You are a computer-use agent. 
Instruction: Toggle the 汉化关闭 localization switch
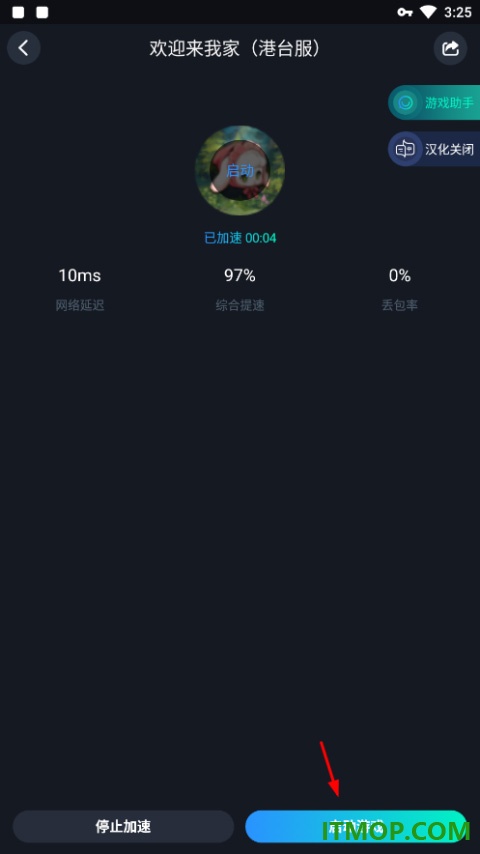(434, 149)
